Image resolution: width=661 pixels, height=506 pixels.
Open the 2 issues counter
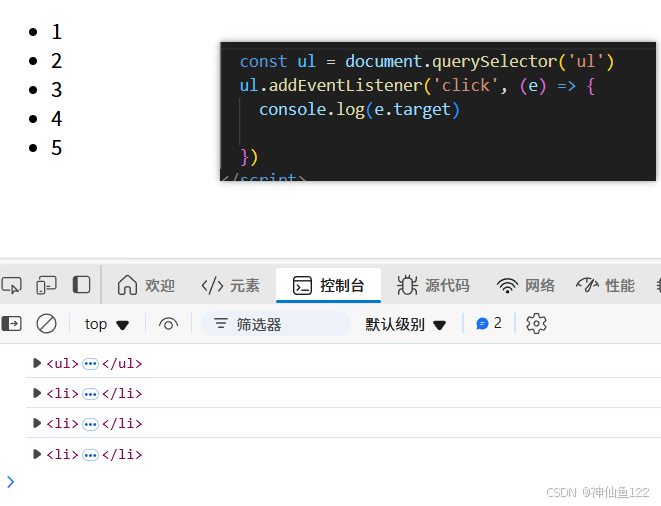[489, 323]
